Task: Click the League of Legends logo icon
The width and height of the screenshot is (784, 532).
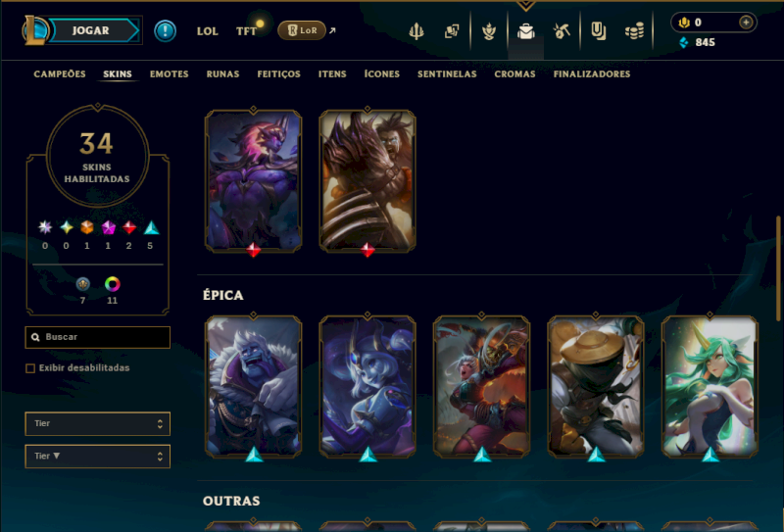Action: click(34, 30)
